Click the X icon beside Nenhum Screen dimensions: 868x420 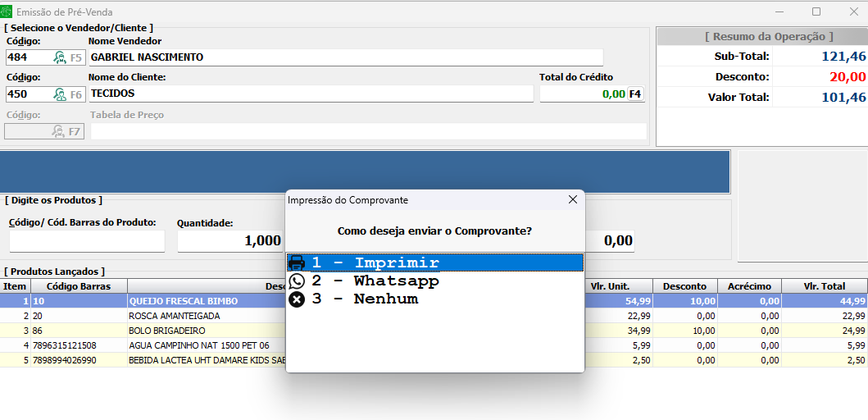pos(297,299)
